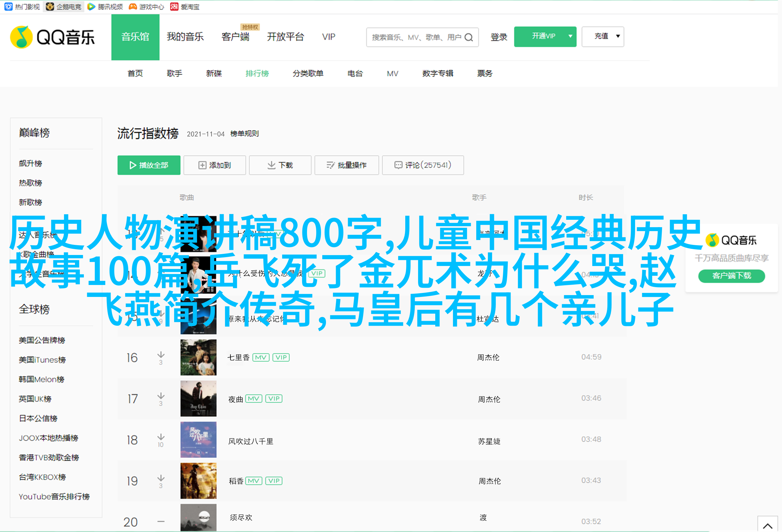
Task: Switch to 首页 sub-navigation
Action: (x=135, y=73)
